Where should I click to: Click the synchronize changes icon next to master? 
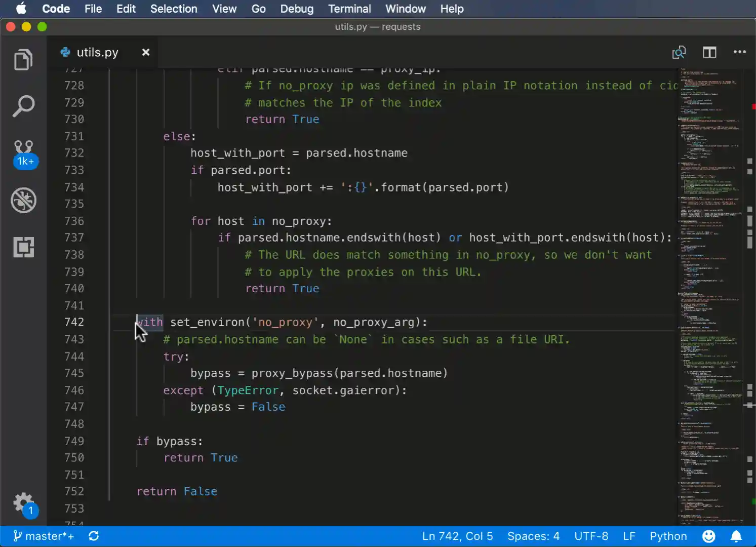tap(94, 535)
